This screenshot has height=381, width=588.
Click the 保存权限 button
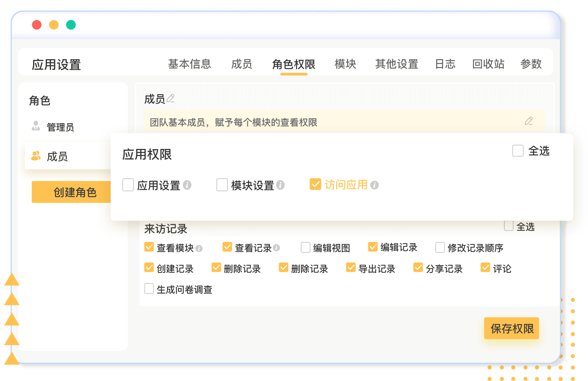tap(511, 328)
